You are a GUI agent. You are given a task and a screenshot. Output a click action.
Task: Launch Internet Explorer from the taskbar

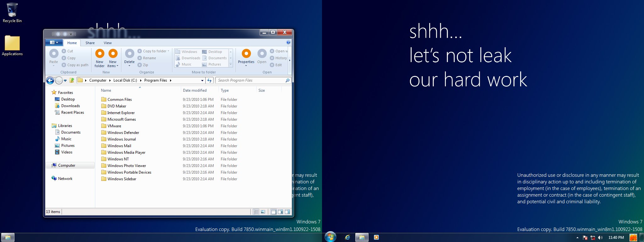click(x=347, y=237)
